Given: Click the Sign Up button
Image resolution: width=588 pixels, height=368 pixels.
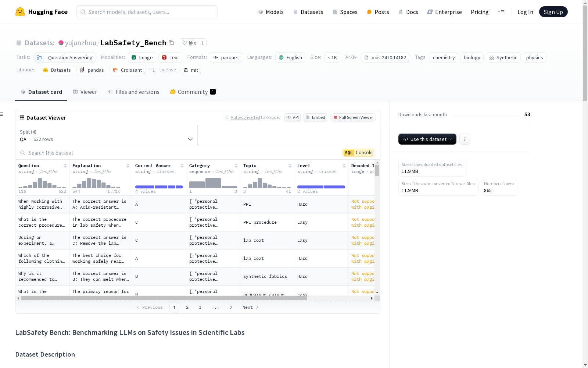Looking at the screenshot, I should (x=553, y=12).
